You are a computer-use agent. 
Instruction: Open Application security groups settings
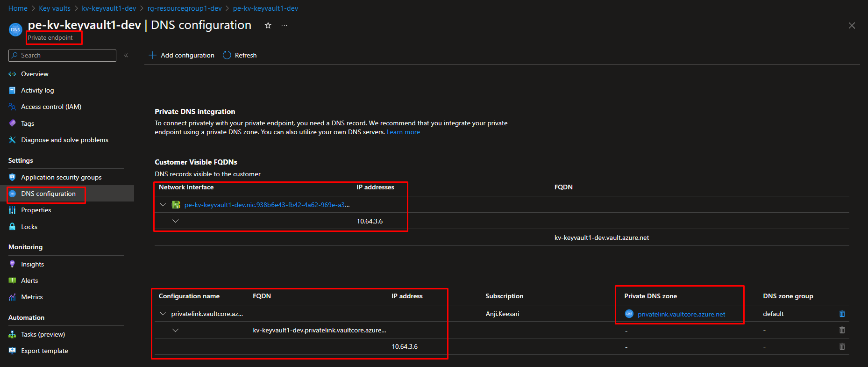tap(61, 177)
